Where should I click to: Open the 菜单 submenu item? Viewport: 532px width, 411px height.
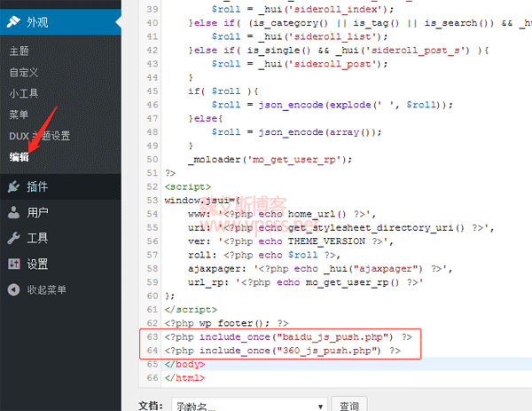click(x=19, y=115)
